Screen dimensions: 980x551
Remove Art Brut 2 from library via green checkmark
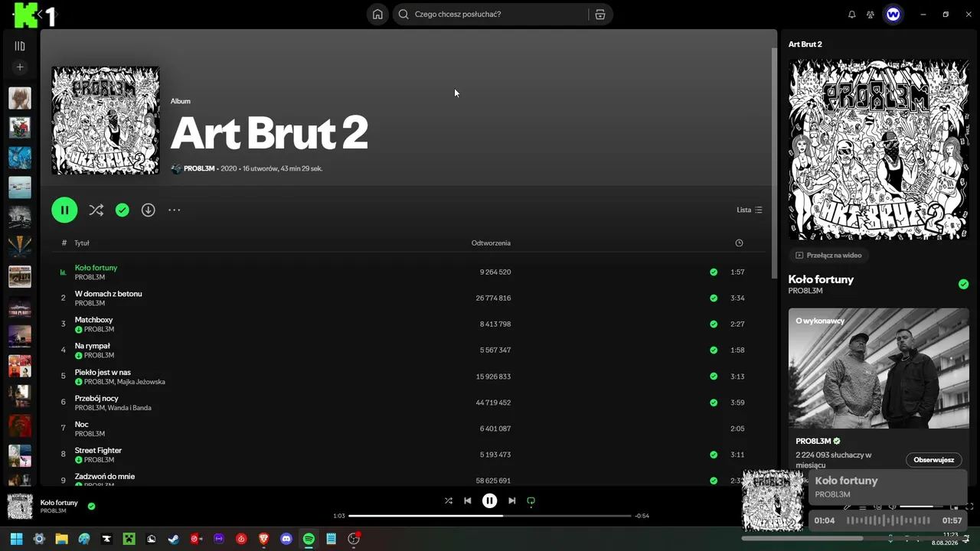tap(122, 210)
